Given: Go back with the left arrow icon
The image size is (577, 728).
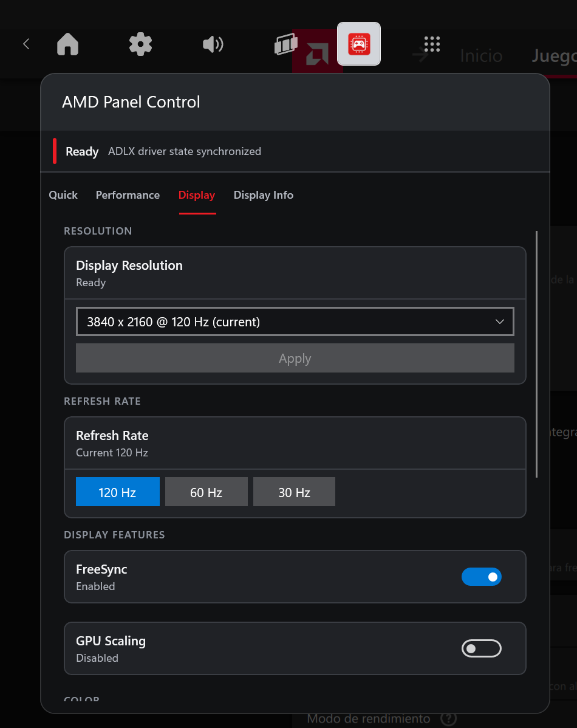Looking at the screenshot, I should pyautogui.click(x=26, y=44).
